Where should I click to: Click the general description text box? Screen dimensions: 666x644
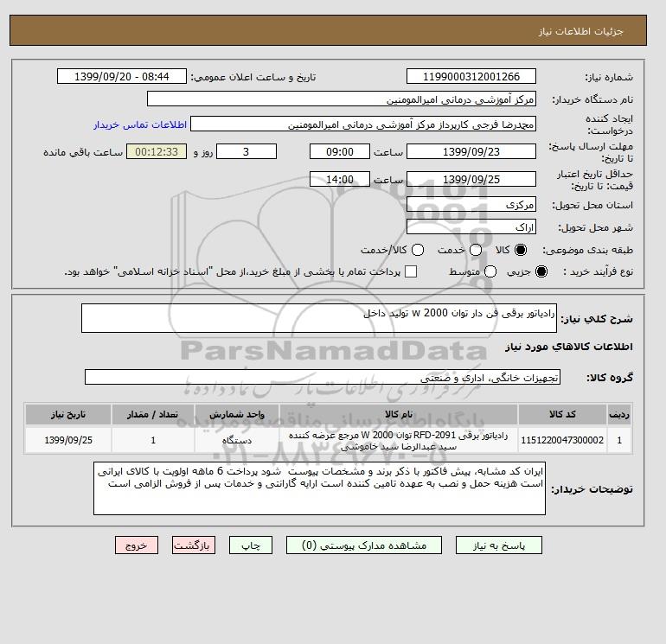[x=319, y=318]
